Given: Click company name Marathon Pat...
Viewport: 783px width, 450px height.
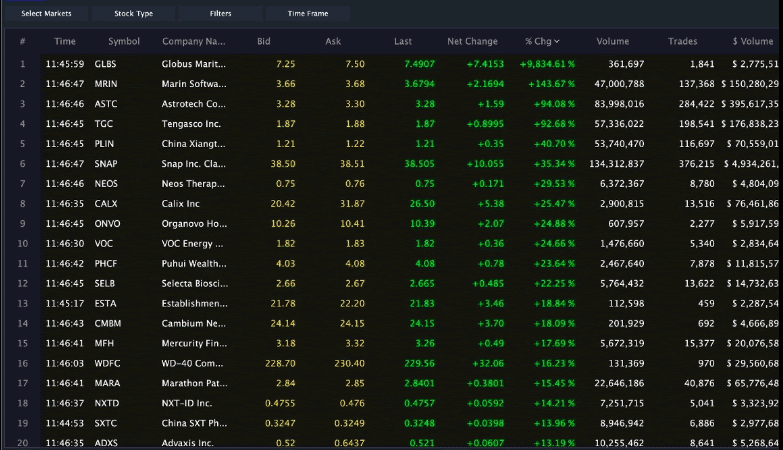Looking at the screenshot, I should tap(194, 384).
